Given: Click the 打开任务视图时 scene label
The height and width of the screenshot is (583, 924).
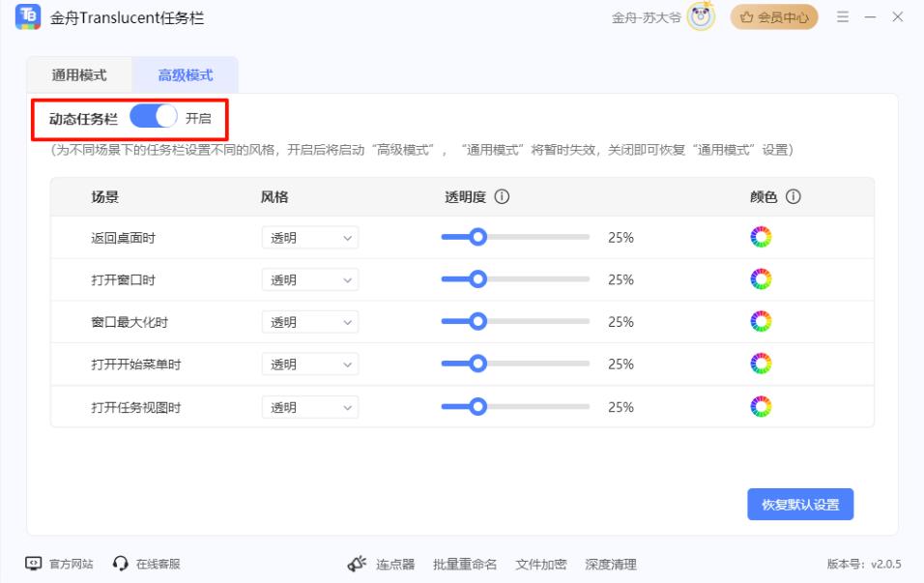Looking at the screenshot, I should tap(136, 408).
